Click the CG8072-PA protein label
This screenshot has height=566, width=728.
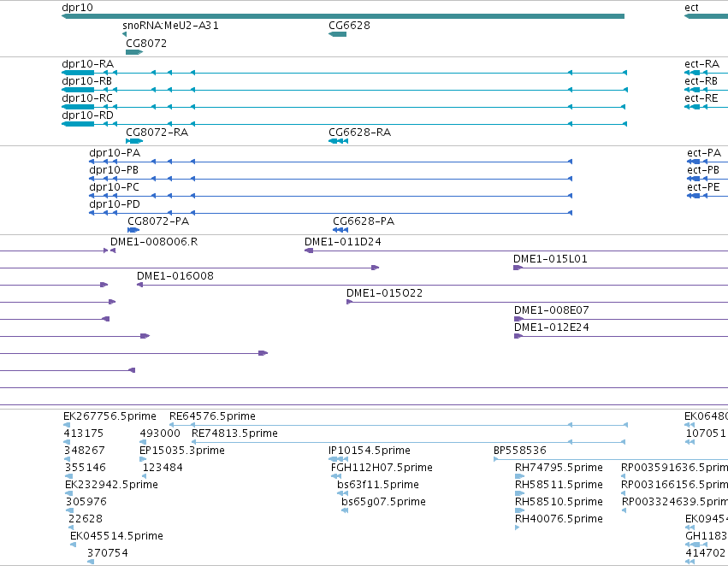point(158,221)
